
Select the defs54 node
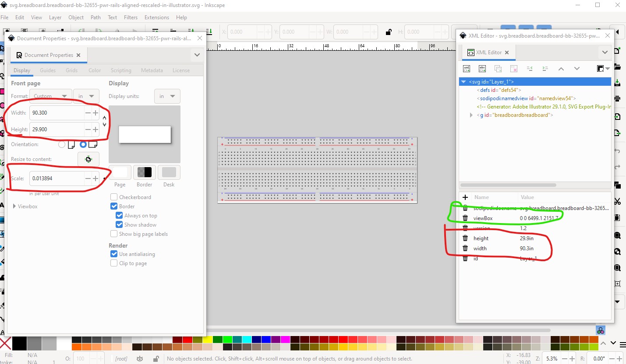(x=500, y=90)
